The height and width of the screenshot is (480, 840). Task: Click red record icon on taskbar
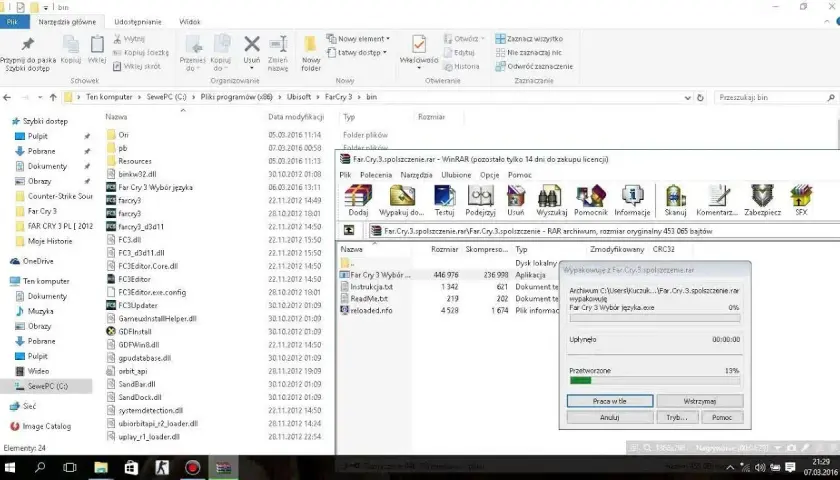tap(192, 467)
